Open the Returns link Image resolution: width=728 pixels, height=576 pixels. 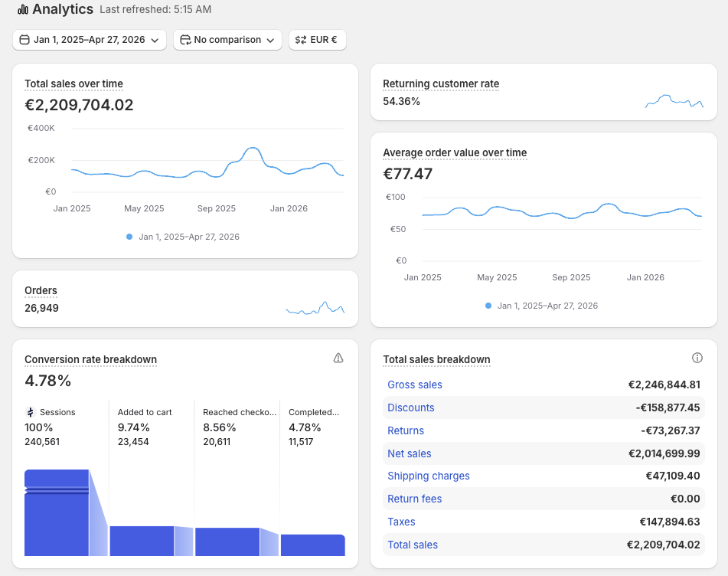406,430
